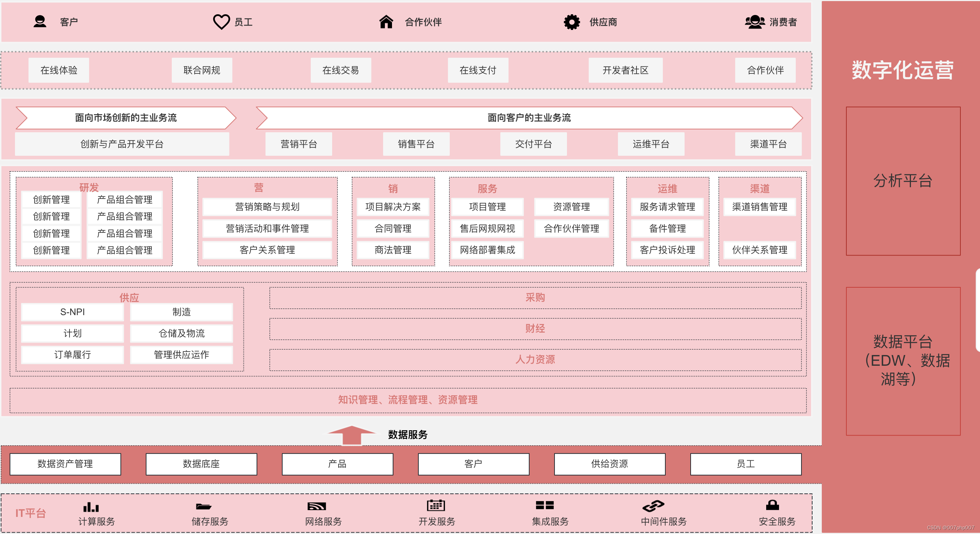Image resolution: width=980 pixels, height=534 pixels.
Task: Click the 网络部署集成 item
Action: point(488,250)
